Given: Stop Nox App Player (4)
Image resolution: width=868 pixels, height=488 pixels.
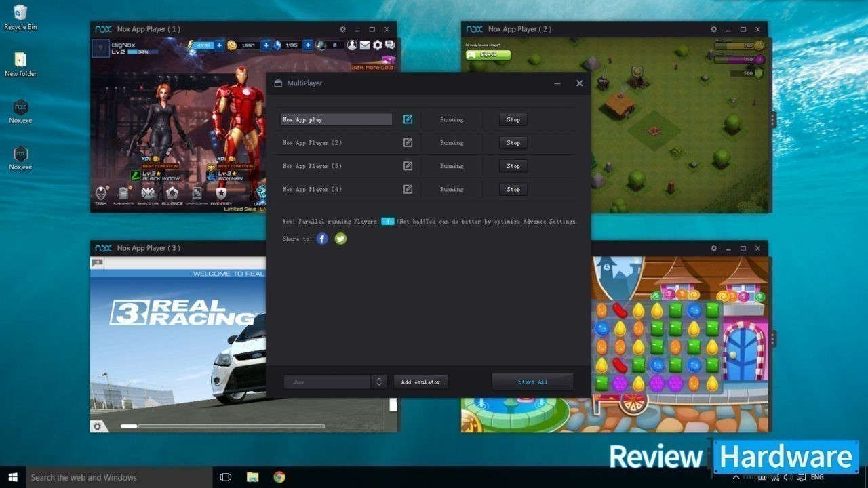Looking at the screenshot, I should [513, 189].
